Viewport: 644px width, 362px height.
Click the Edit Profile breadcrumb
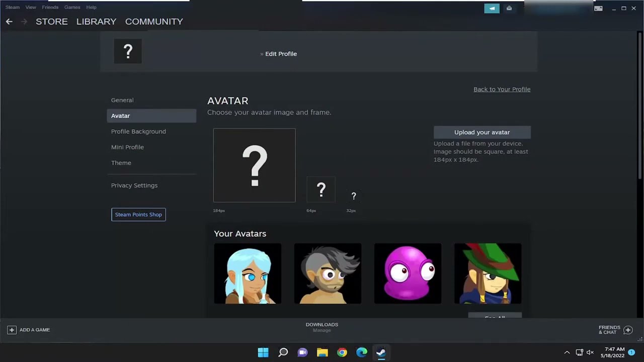pos(281,54)
